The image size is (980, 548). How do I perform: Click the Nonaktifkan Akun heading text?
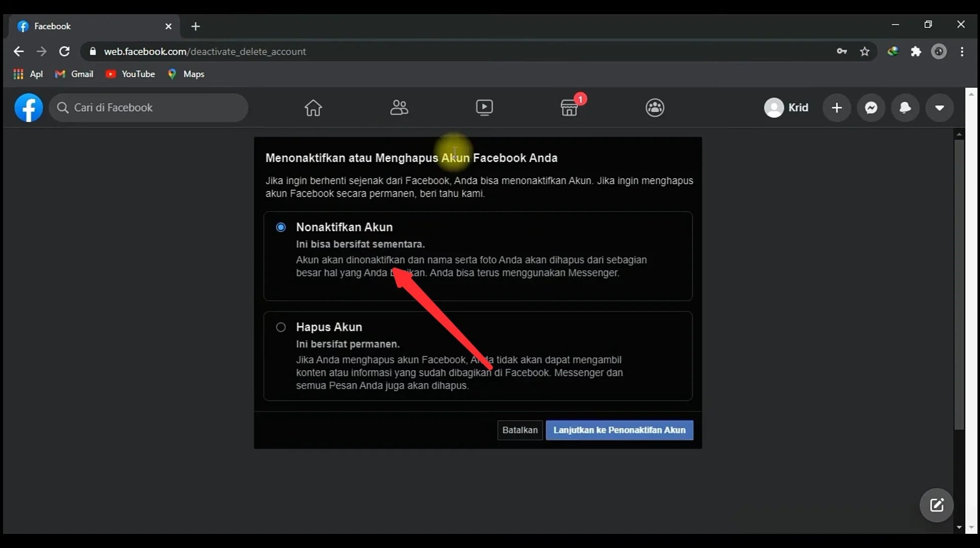point(344,227)
